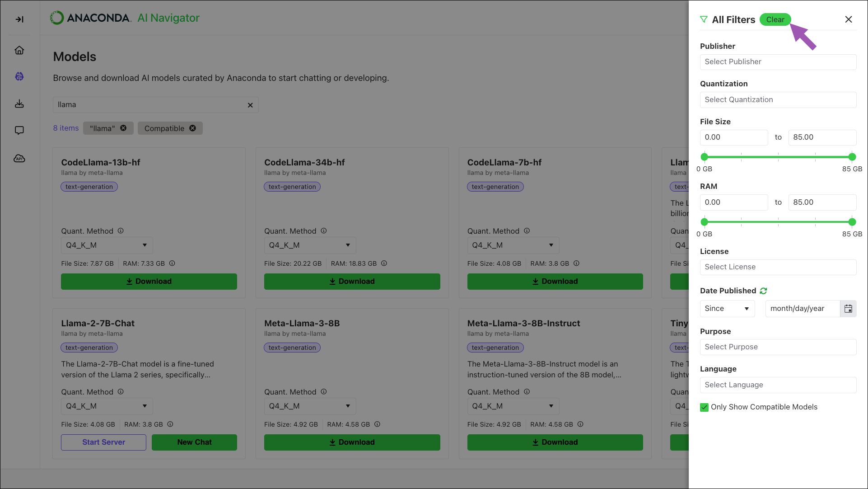
Task: Click the Meta-Llama-3-8B-Instruct model title
Action: [523, 323]
